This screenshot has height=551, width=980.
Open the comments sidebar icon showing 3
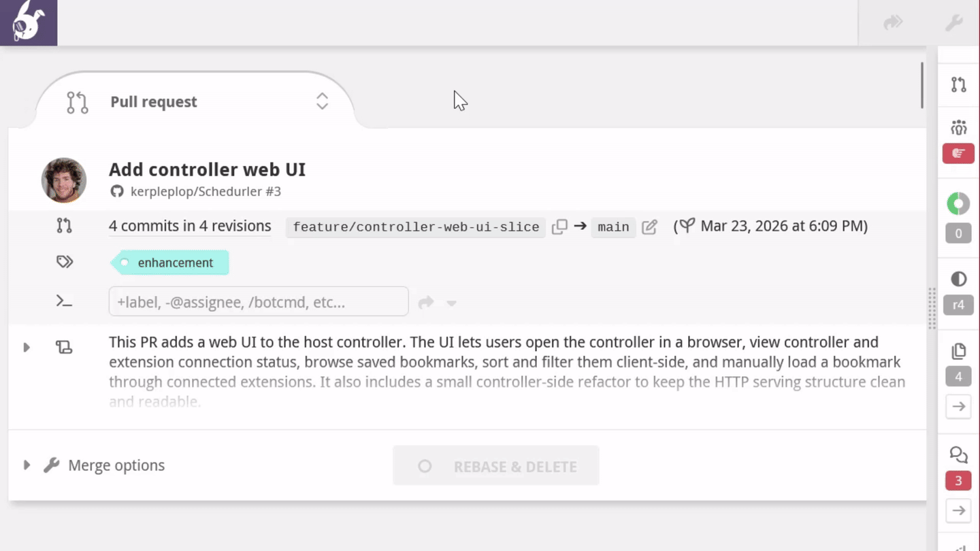tap(958, 455)
